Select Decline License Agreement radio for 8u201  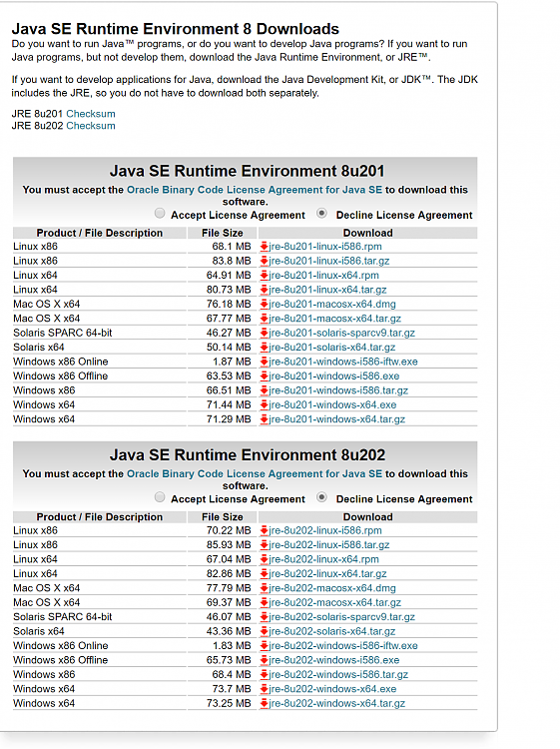click(321, 213)
